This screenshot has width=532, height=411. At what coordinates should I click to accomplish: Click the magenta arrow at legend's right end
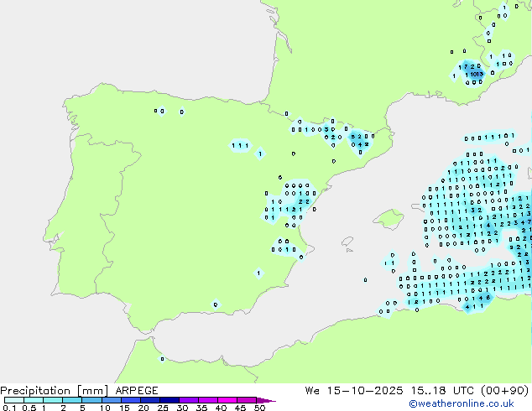click(x=268, y=401)
